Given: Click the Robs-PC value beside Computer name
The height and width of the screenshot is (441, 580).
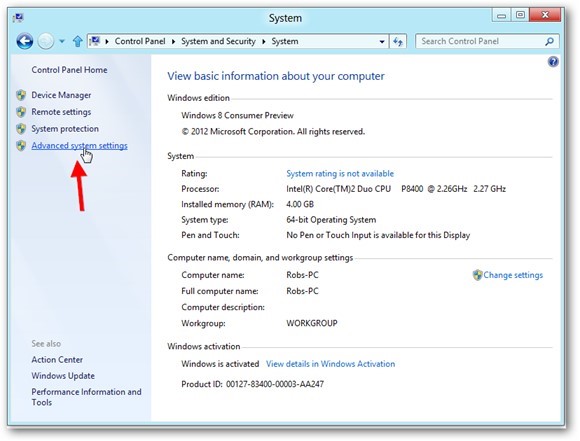Looking at the screenshot, I should pyautogui.click(x=302, y=275).
